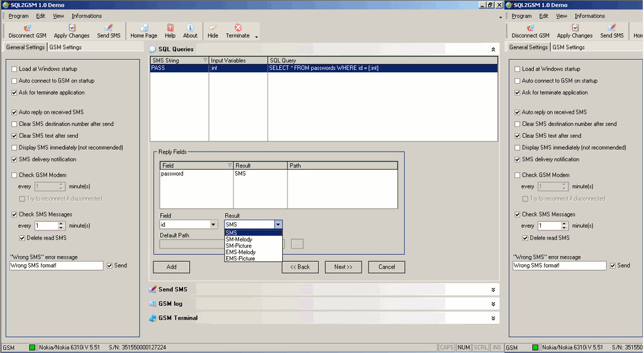
Task: Open the Home Page toolbar icon
Action: tap(144, 28)
